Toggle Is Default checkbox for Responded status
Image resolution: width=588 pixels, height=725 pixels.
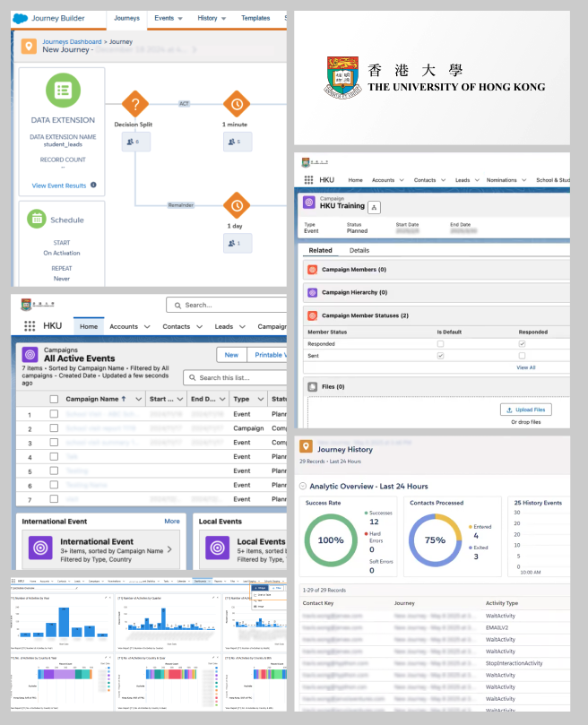click(440, 343)
